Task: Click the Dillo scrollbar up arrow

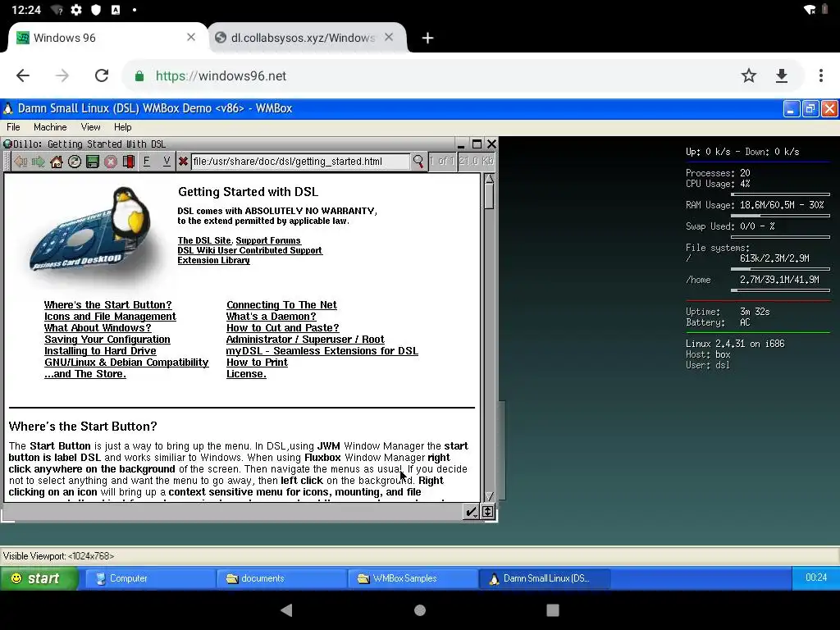Action: (489, 179)
